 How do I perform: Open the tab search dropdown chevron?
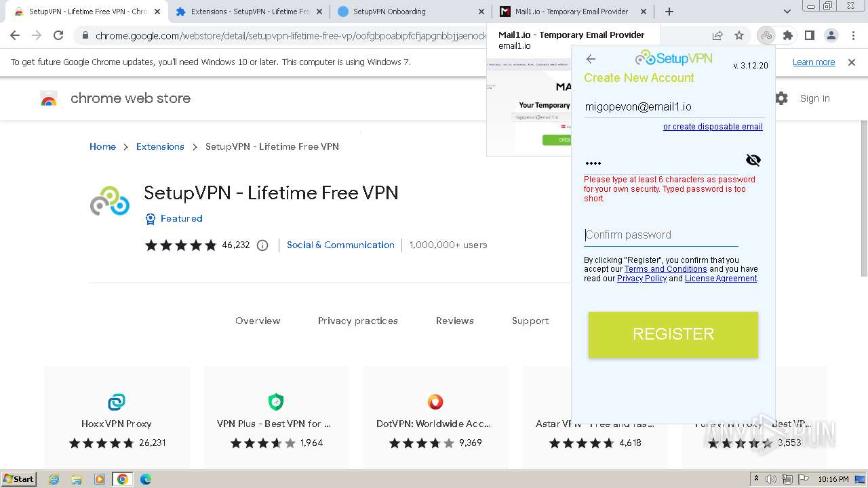tap(787, 12)
